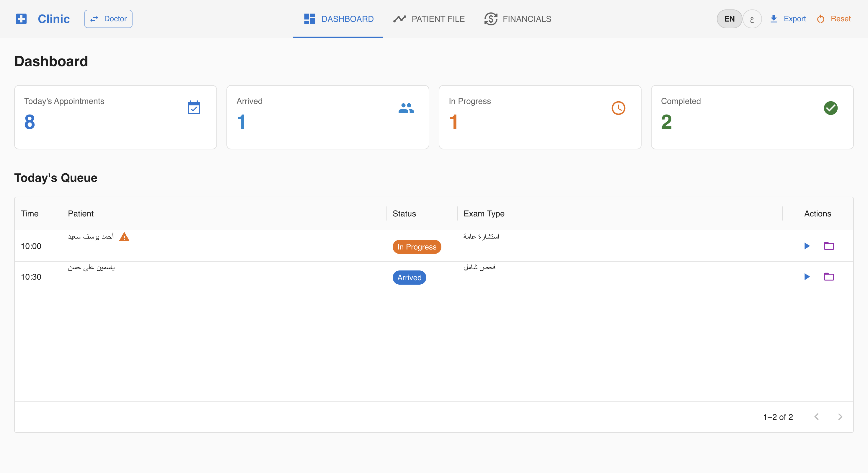Select the EN language option
This screenshot has width=868, height=473.
pyautogui.click(x=729, y=19)
